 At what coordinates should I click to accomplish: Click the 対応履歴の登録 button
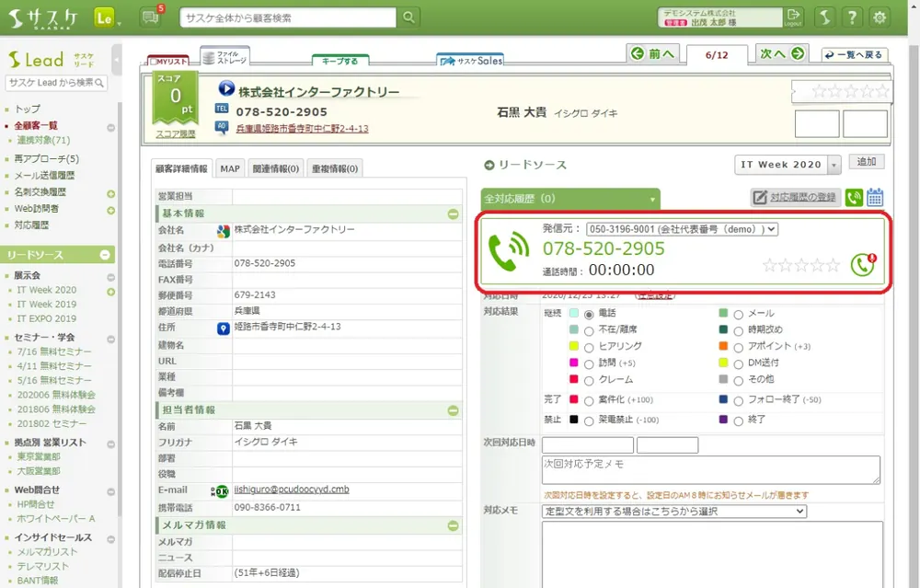tap(795, 197)
